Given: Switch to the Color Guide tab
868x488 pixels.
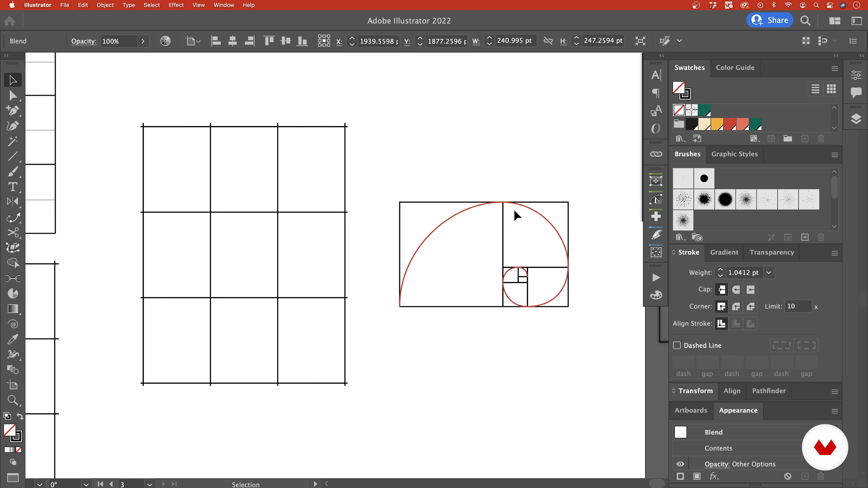Looking at the screenshot, I should click(735, 68).
